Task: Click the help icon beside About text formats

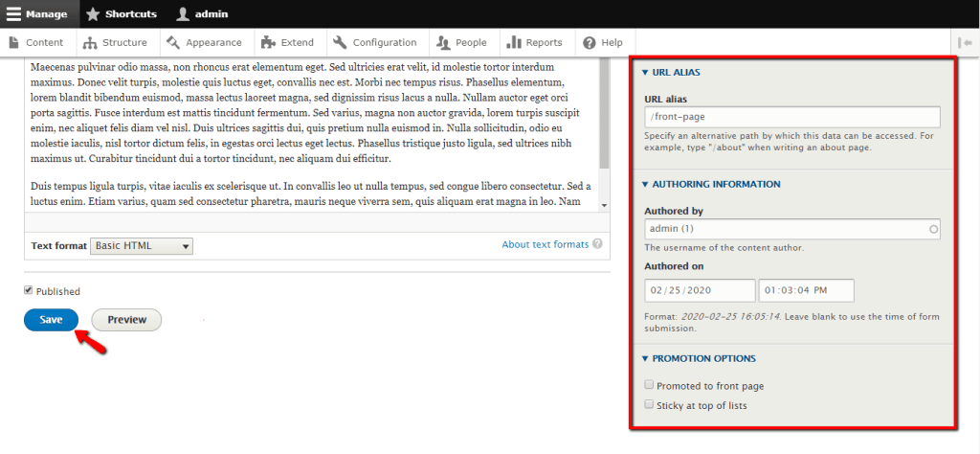Action: pos(597,244)
